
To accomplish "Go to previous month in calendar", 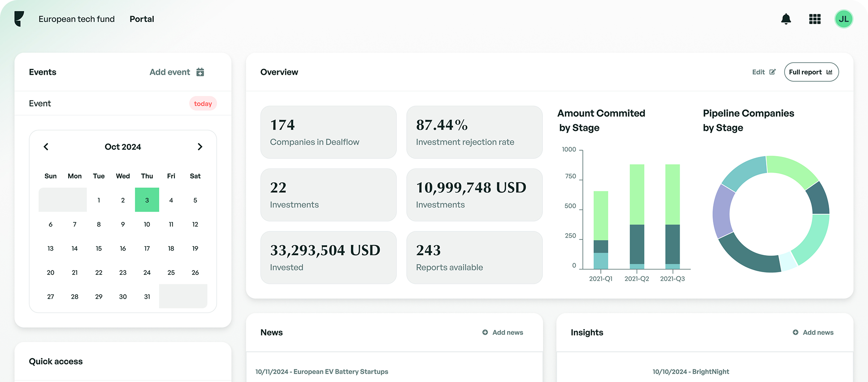I will [x=46, y=147].
